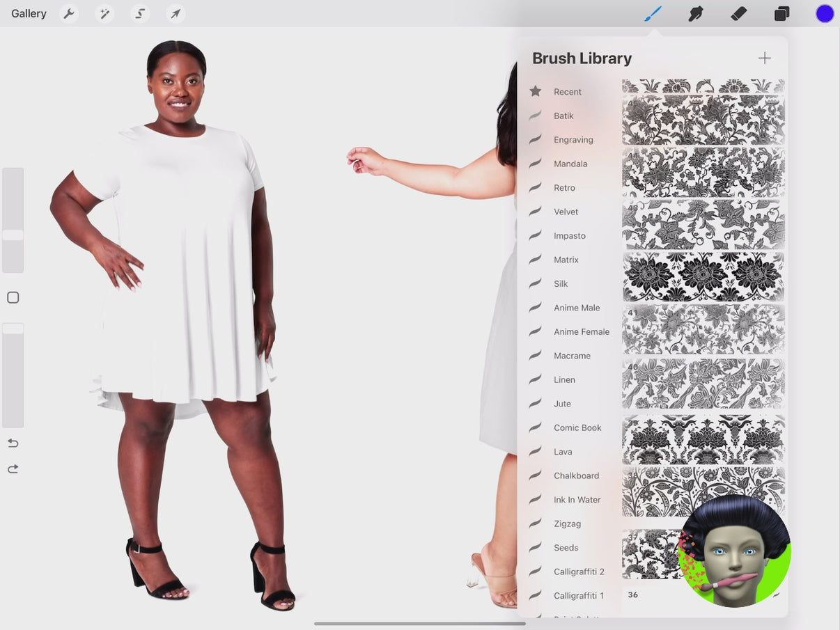
Task: Add new brush with plus button
Action: point(764,58)
